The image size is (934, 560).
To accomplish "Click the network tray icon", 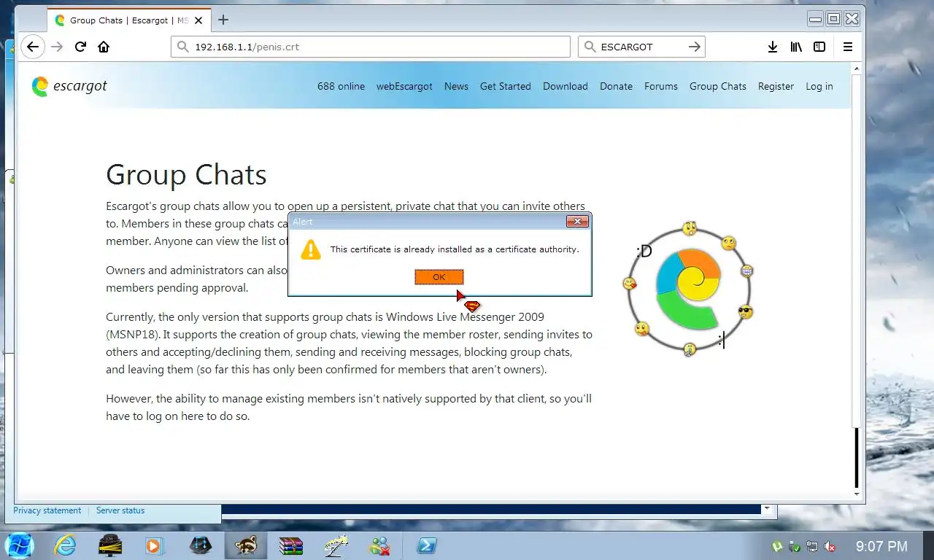I will (x=812, y=546).
